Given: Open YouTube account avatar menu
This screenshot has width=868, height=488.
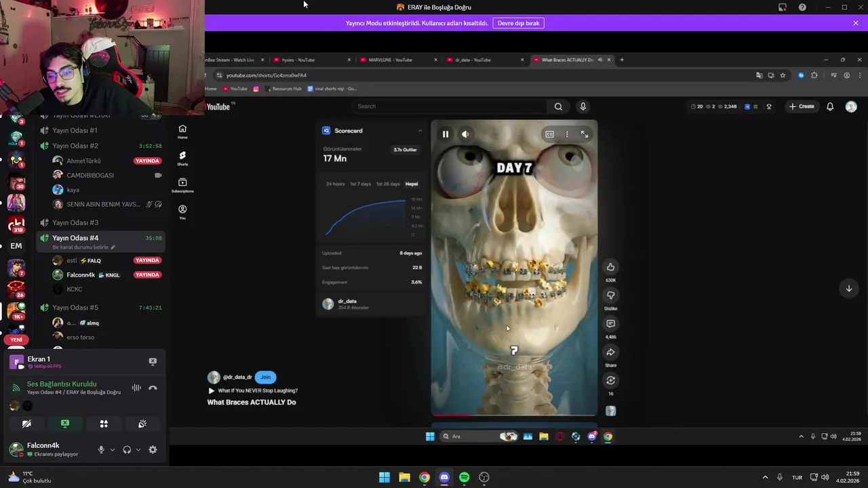Looking at the screenshot, I should coord(851,106).
